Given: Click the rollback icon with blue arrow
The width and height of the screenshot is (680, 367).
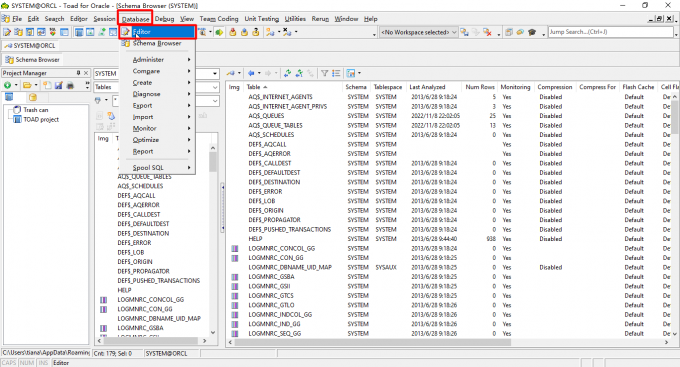Looking at the screenshot, I should tap(244, 32).
